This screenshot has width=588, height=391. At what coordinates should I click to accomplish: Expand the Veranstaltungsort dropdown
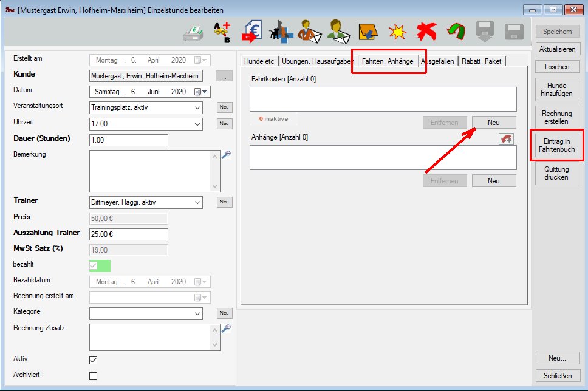click(x=197, y=107)
